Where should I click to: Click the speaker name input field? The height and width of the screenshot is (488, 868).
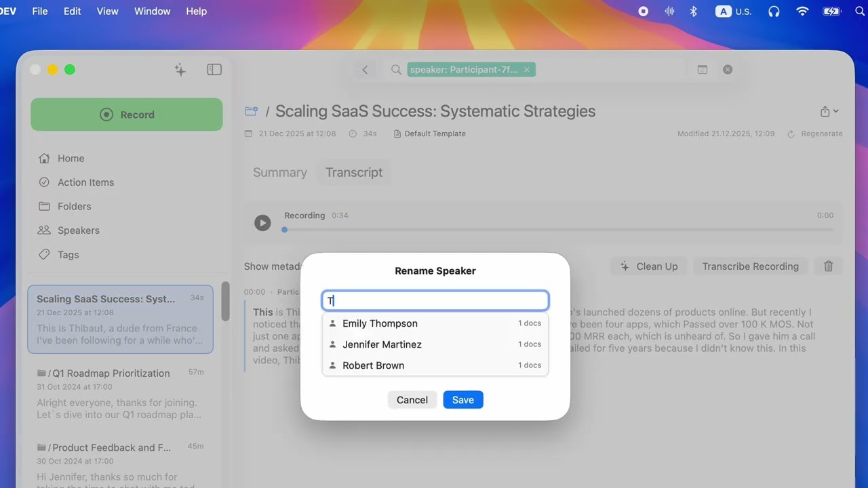tap(435, 301)
